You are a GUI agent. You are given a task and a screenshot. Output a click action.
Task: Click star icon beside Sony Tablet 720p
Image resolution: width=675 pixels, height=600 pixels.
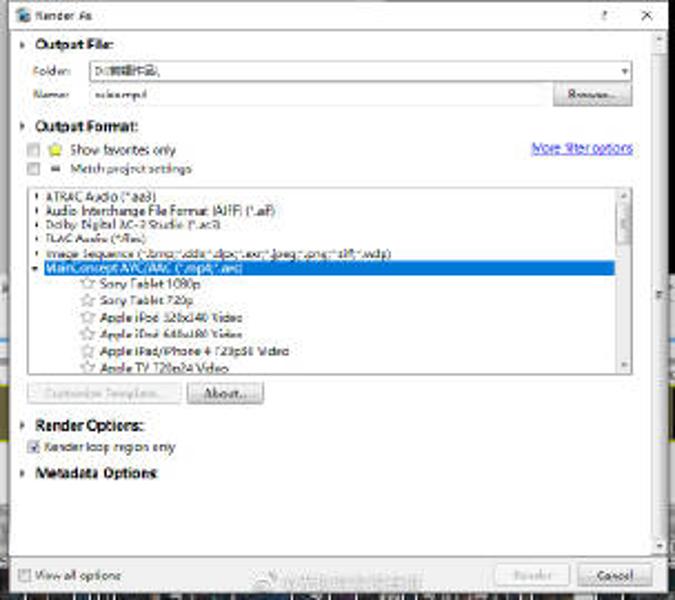pos(88,301)
